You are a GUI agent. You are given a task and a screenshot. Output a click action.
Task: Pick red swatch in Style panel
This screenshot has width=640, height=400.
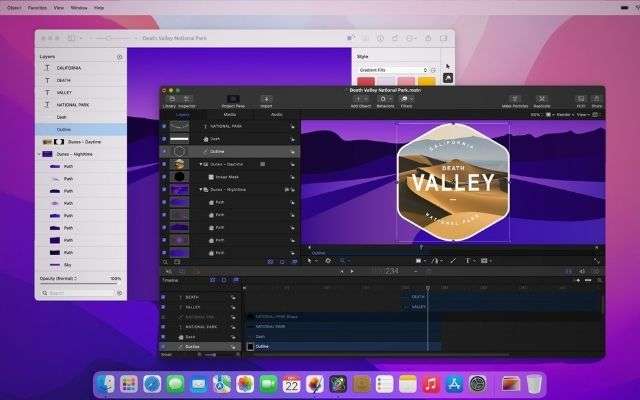coord(366,81)
